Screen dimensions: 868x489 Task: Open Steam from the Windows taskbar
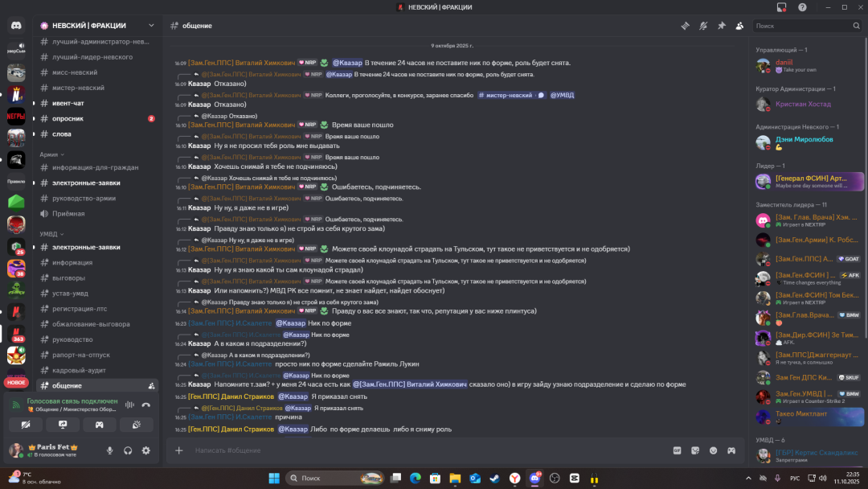pos(494,479)
